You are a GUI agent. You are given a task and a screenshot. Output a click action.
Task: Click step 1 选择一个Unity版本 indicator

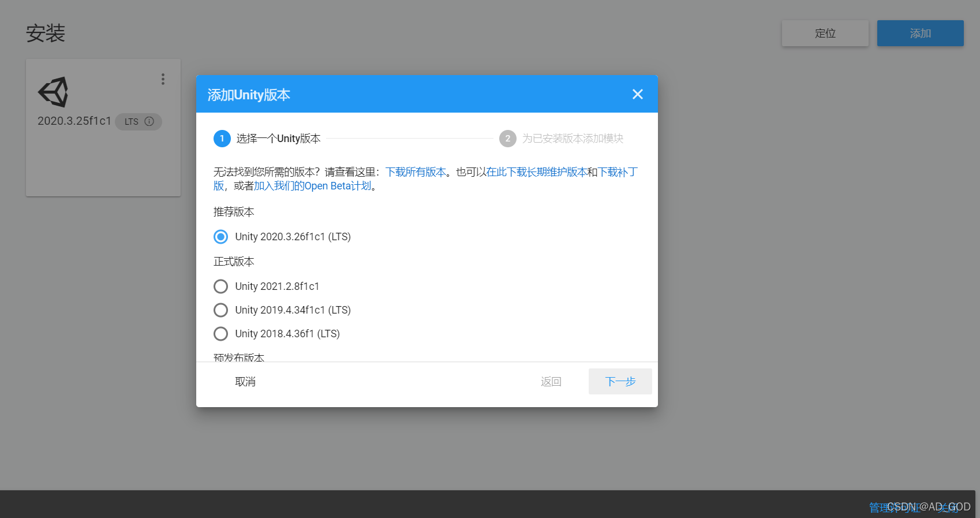click(267, 139)
